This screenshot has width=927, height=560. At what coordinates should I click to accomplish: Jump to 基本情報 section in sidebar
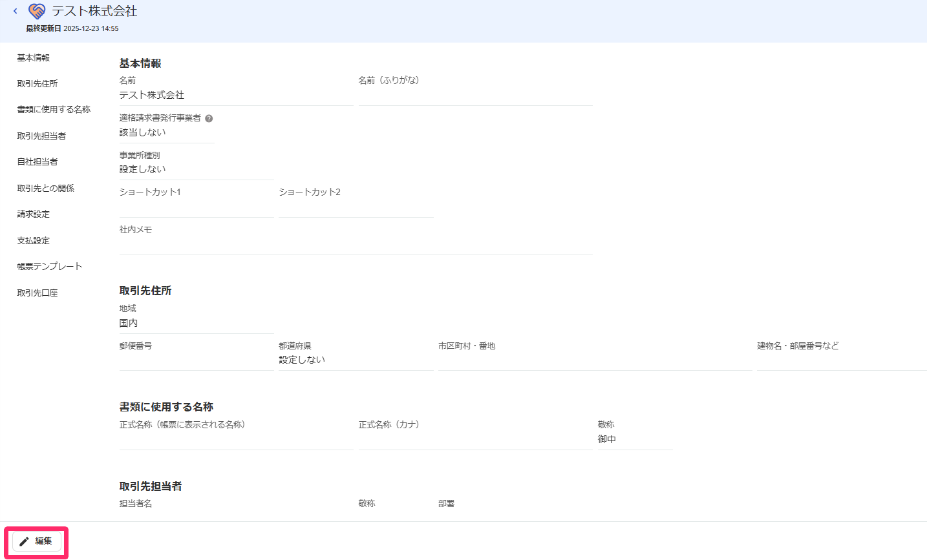click(33, 57)
